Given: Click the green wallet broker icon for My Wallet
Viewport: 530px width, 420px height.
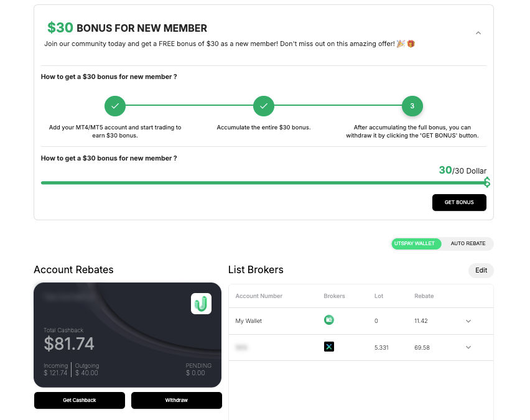Looking at the screenshot, I should [x=329, y=319].
